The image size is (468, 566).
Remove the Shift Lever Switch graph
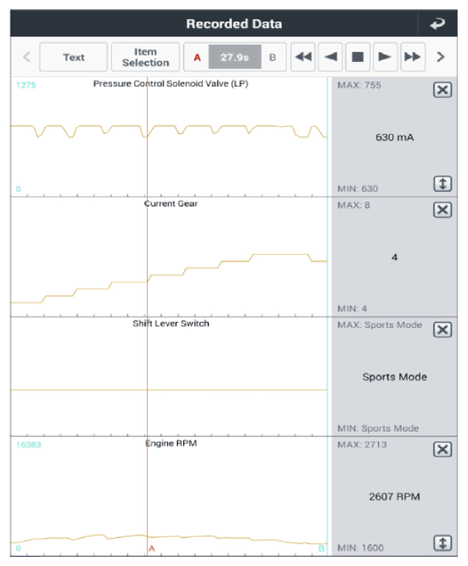click(x=442, y=330)
